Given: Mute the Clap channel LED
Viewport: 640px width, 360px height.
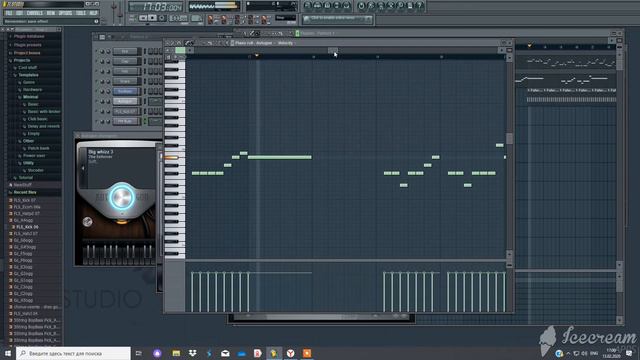Looking at the screenshot, I should pos(97,61).
